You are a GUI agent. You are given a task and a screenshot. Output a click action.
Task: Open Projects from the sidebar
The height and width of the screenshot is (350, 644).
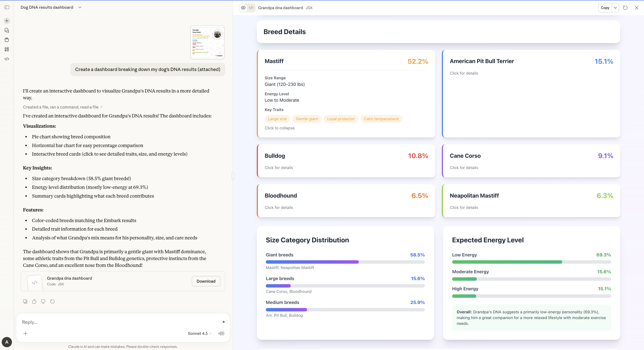7,39
